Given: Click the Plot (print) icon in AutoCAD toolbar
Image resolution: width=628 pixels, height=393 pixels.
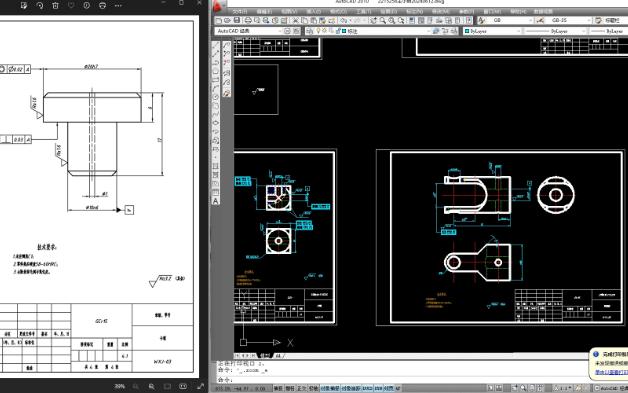Looking at the screenshot, I should click(x=248, y=20).
